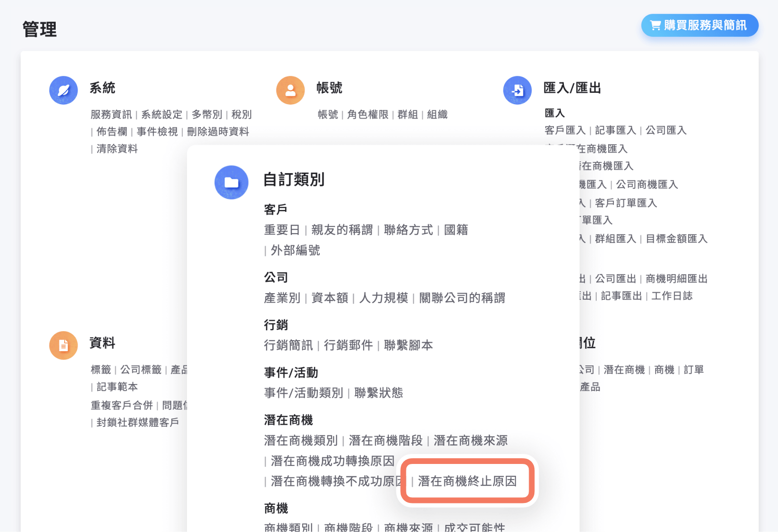Open 聯絡方式 category link

click(x=409, y=230)
